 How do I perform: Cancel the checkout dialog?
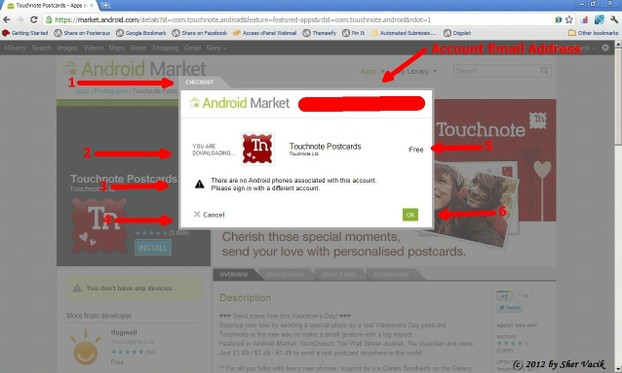pyautogui.click(x=209, y=215)
